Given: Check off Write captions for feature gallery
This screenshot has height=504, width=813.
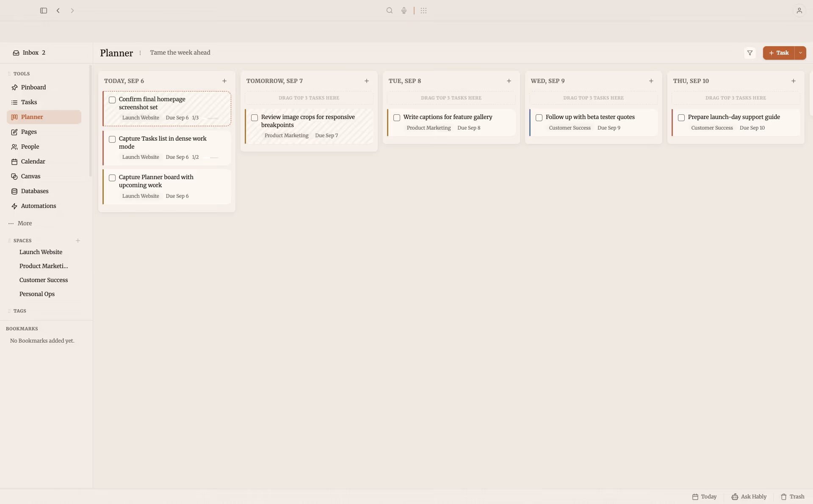Looking at the screenshot, I should [x=397, y=118].
